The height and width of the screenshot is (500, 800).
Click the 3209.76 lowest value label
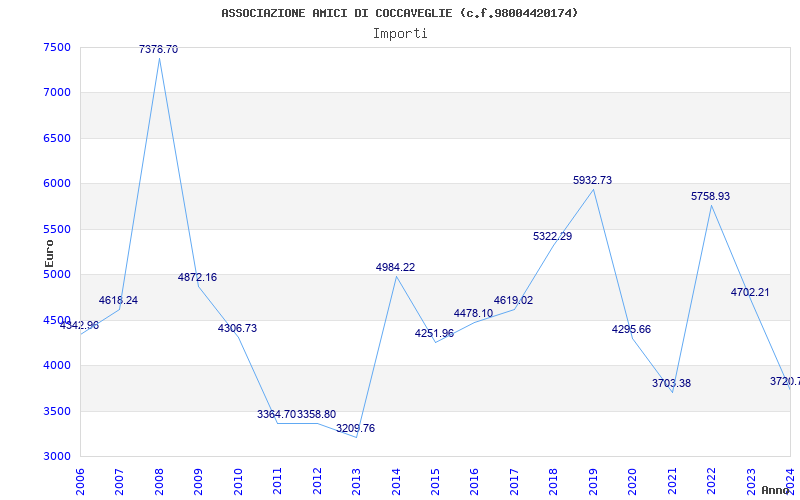click(x=356, y=429)
